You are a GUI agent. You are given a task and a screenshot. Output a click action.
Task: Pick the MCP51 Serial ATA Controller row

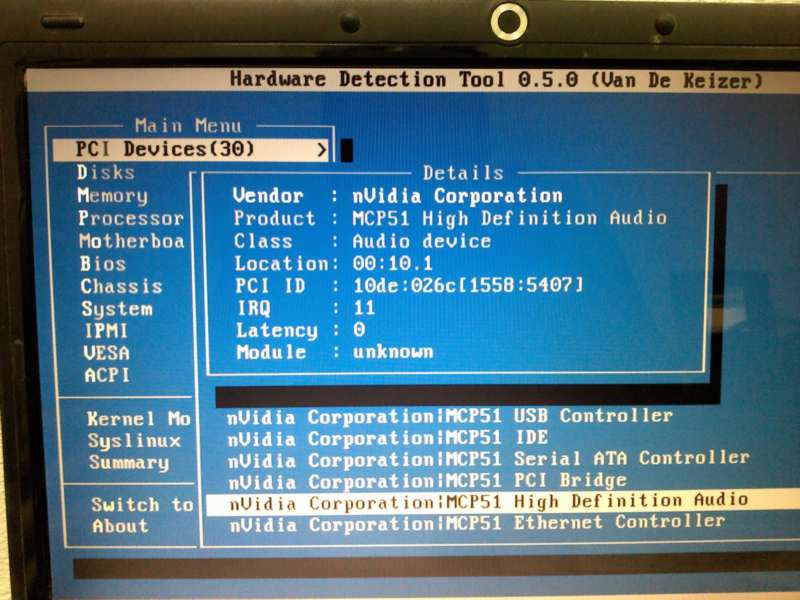[x=488, y=459]
